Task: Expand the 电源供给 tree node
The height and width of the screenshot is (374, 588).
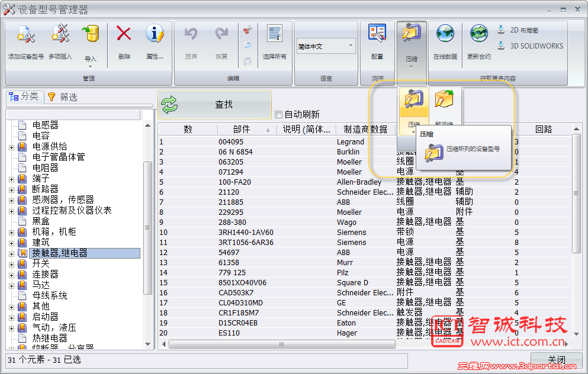Action: (12, 147)
